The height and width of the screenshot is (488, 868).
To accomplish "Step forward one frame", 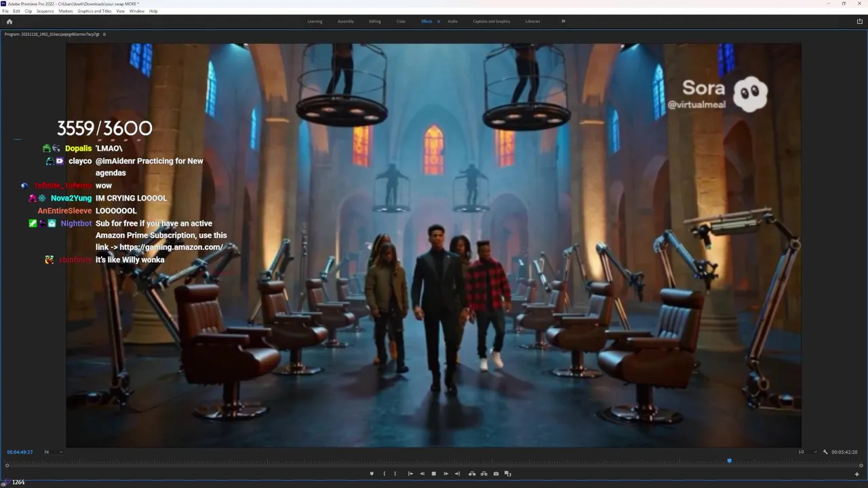I will pos(446,474).
